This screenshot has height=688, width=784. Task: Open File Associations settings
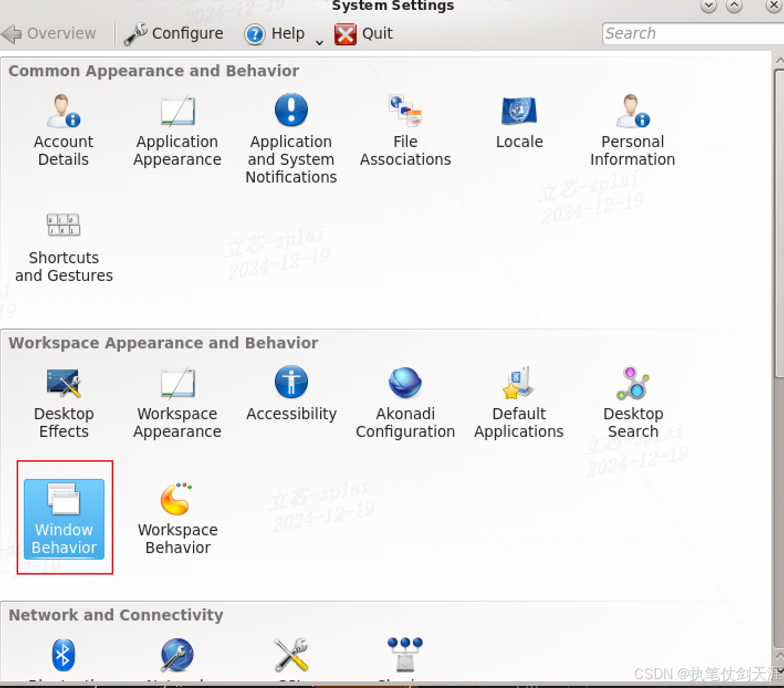tap(405, 131)
